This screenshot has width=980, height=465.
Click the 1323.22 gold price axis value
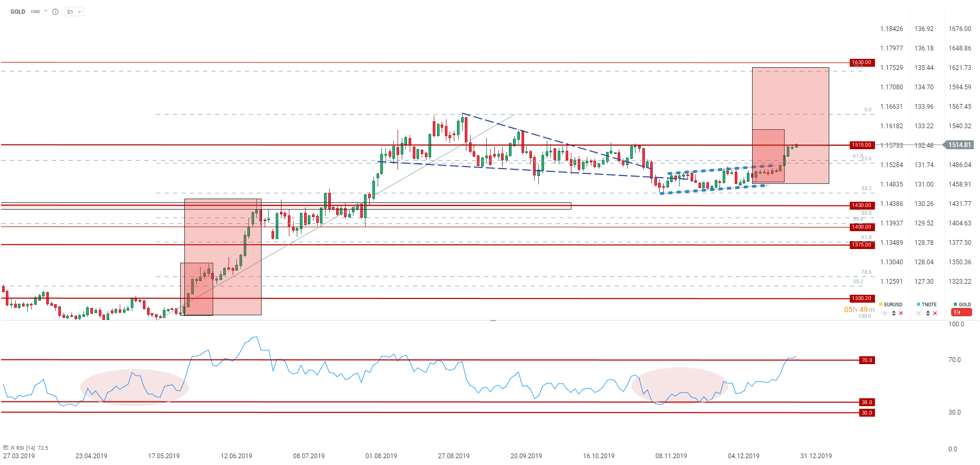[x=960, y=282]
